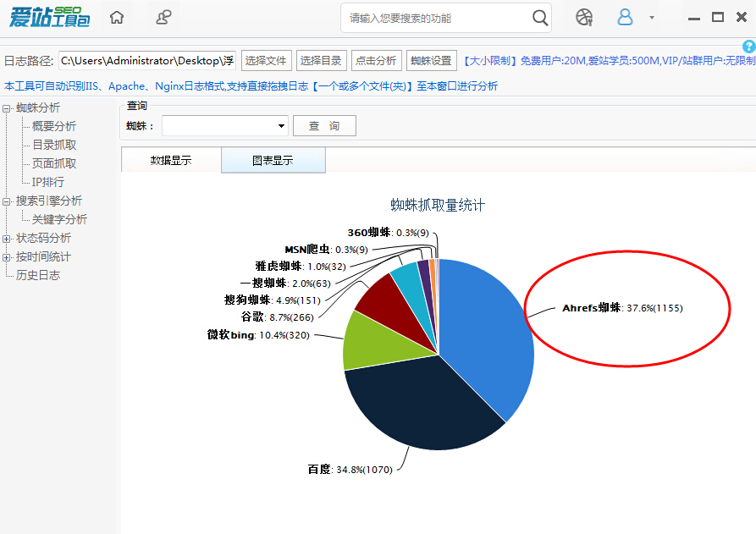
Task: Click the 选择文件 button
Action: (266, 61)
